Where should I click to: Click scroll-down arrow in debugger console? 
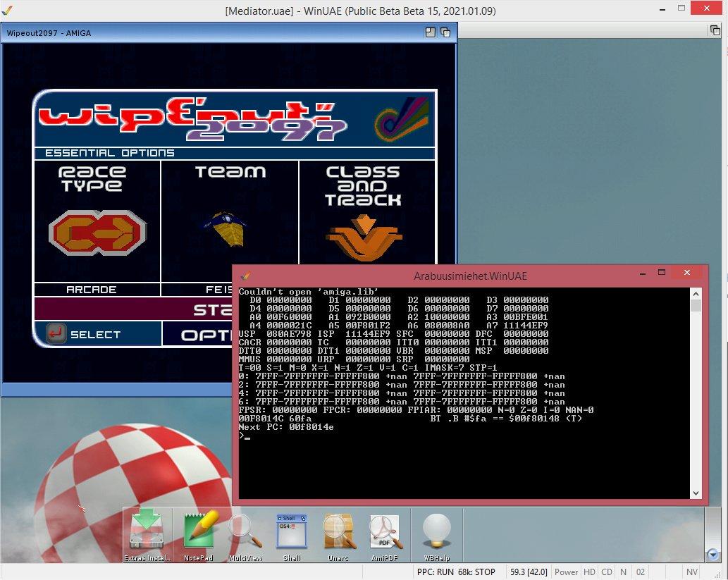pyautogui.click(x=696, y=493)
